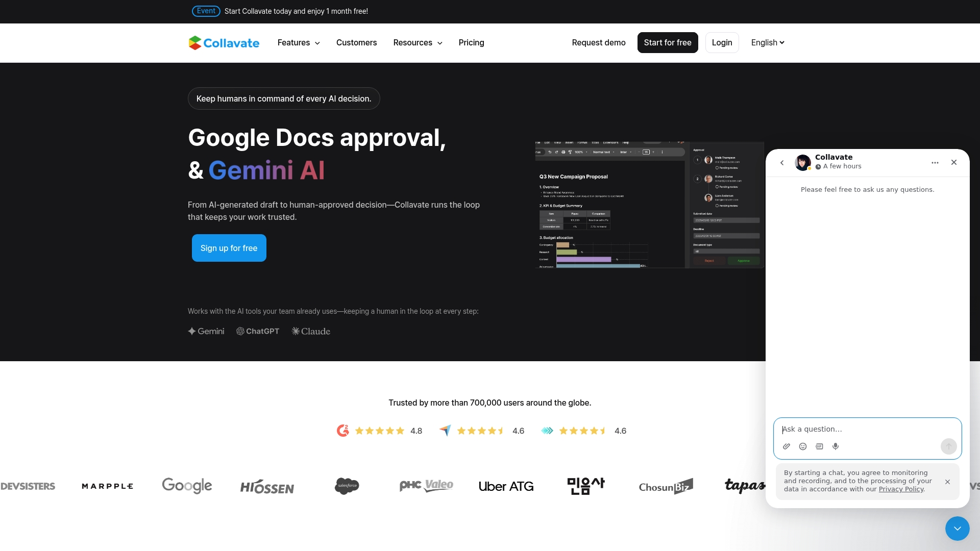Click 'Keep humans in command' pill
Viewport: 980px width, 551px height.
coord(284,98)
